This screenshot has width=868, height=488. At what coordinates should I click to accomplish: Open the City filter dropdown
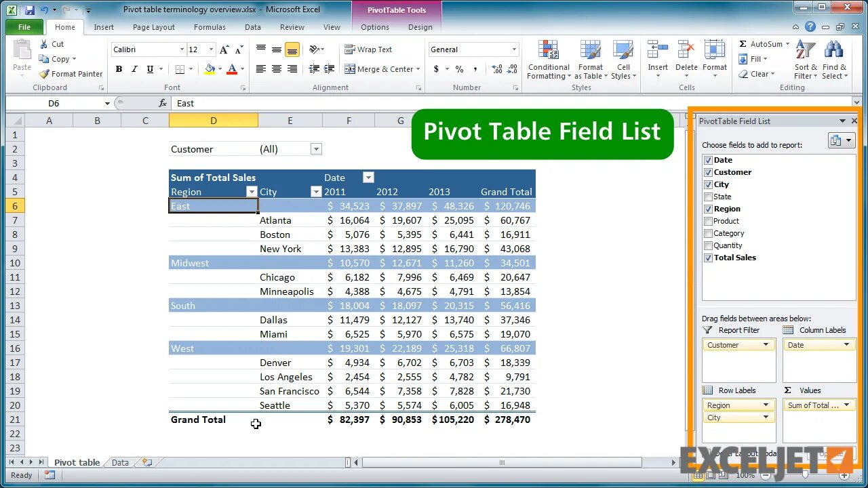pos(315,192)
